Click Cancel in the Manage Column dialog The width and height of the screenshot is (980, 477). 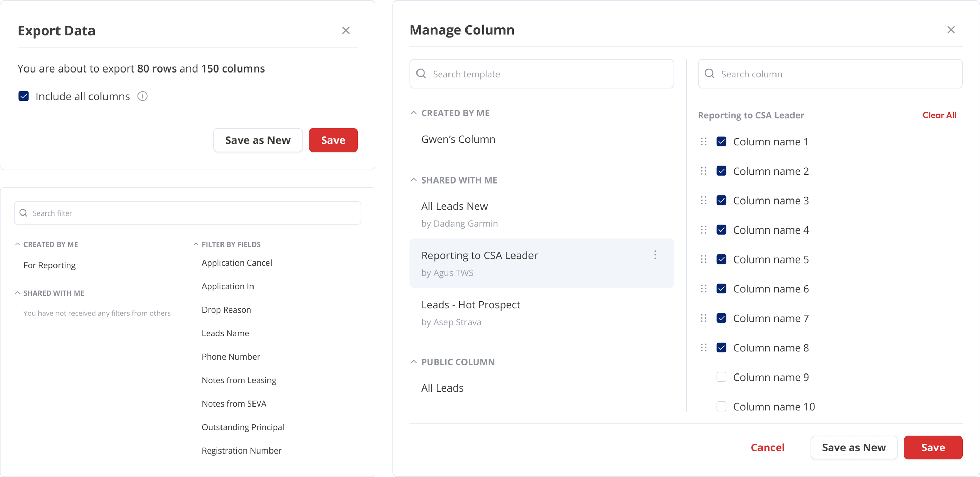coord(767,447)
